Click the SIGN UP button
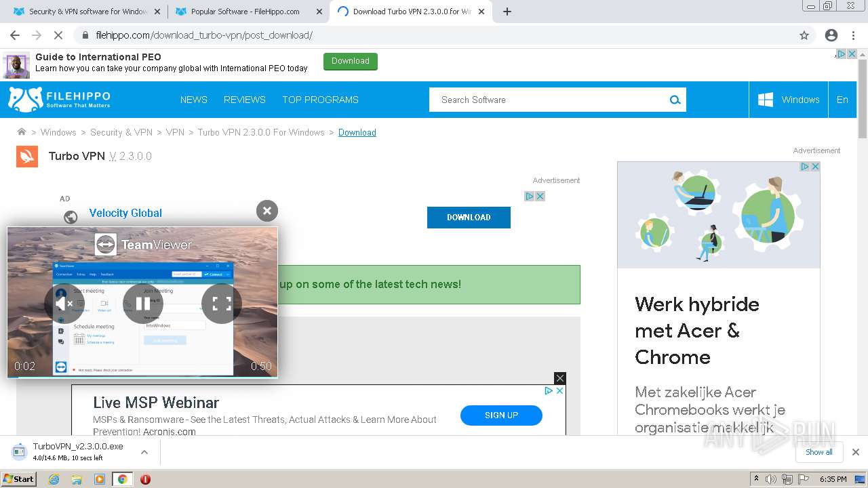The image size is (868, 488). click(501, 415)
